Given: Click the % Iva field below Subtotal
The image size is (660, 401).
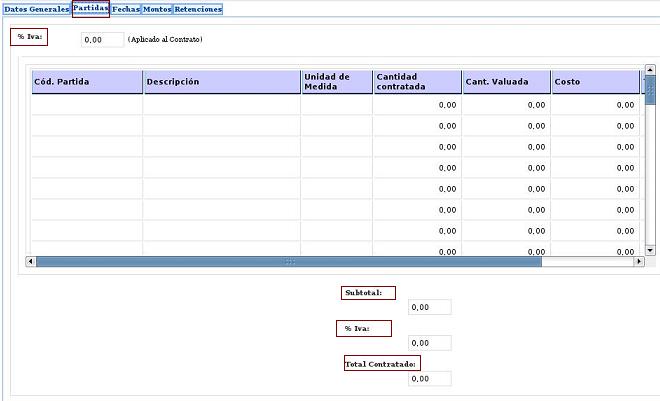Looking at the screenshot, I should (x=430, y=343).
